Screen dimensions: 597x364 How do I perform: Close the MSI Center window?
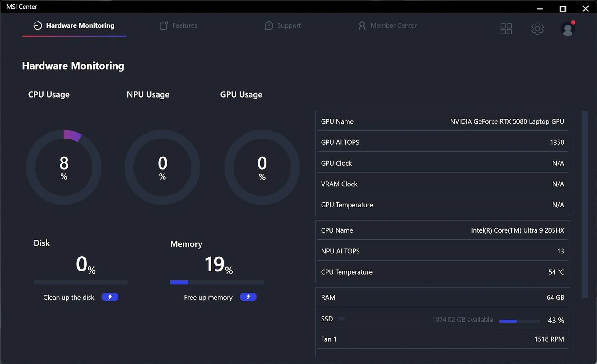[x=585, y=9]
